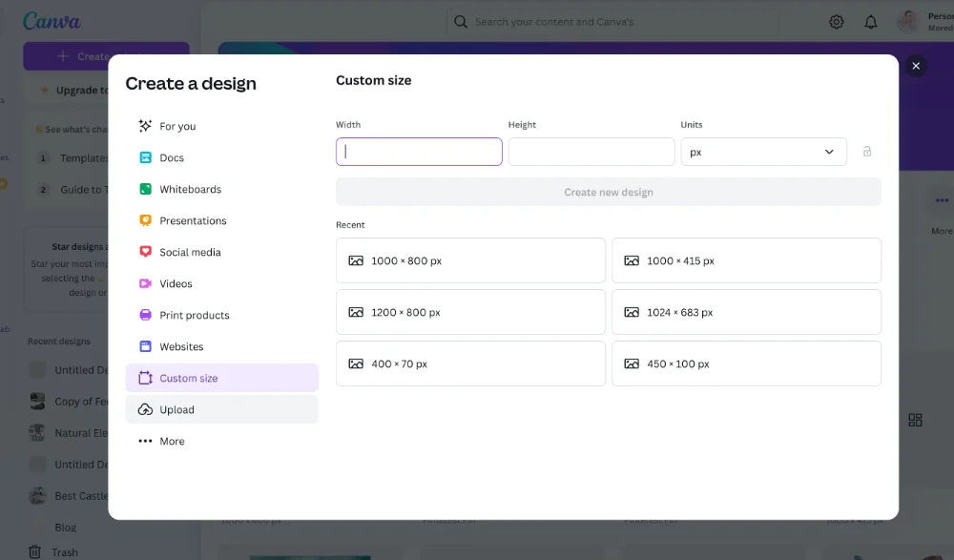Viewport: 954px width, 560px height.
Task: Click the Custom size resize icon
Action: point(145,378)
